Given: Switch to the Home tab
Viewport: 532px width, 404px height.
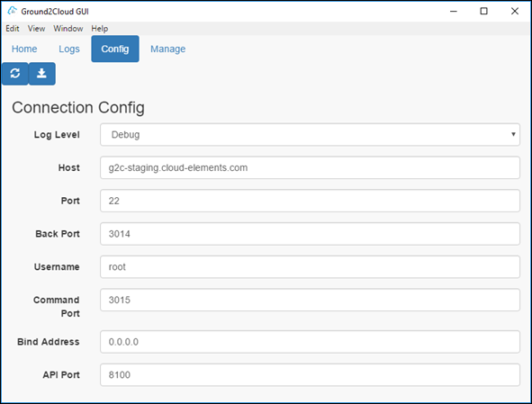Looking at the screenshot, I should pos(24,49).
